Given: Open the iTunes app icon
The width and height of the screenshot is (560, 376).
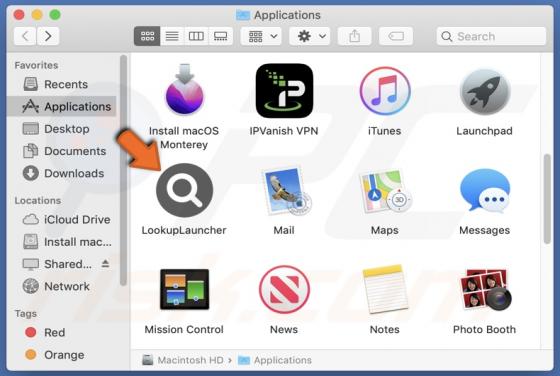Looking at the screenshot, I should [x=385, y=91].
